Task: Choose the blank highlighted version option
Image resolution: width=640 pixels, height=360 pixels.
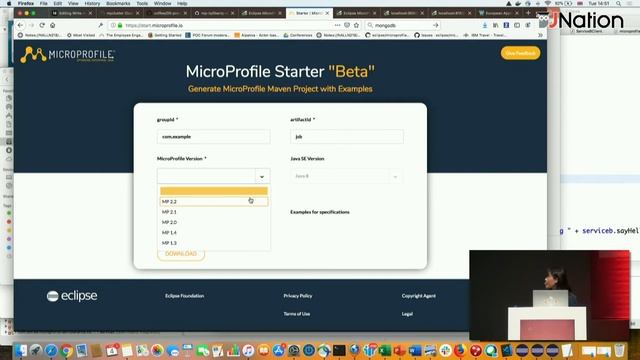Action: coord(214,191)
